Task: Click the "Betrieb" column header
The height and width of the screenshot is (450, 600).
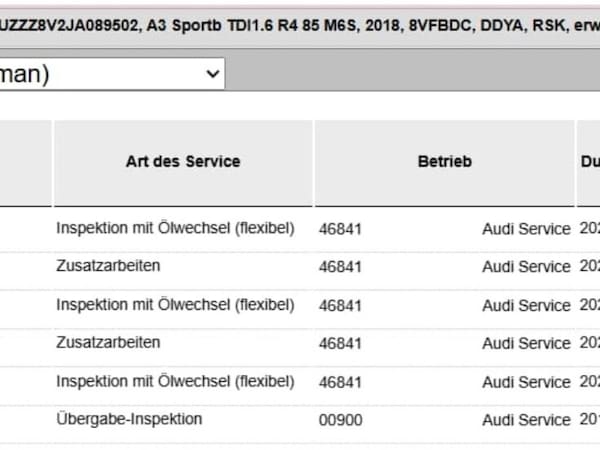Action: coord(444,161)
